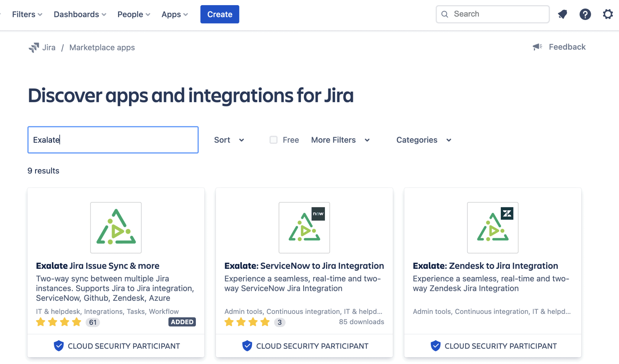Click Cloud Security Participant label on Zendesk card
The height and width of the screenshot is (364, 619).
pyautogui.click(x=501, y=346)
